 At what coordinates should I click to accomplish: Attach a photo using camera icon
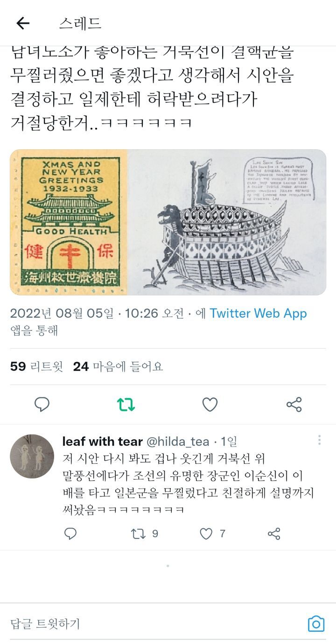coord(316,624)
